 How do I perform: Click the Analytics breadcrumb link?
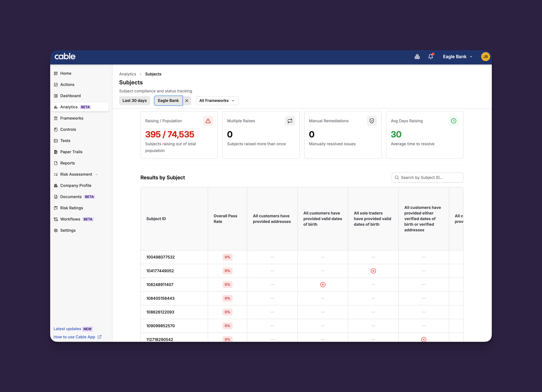tap(127, 74)
